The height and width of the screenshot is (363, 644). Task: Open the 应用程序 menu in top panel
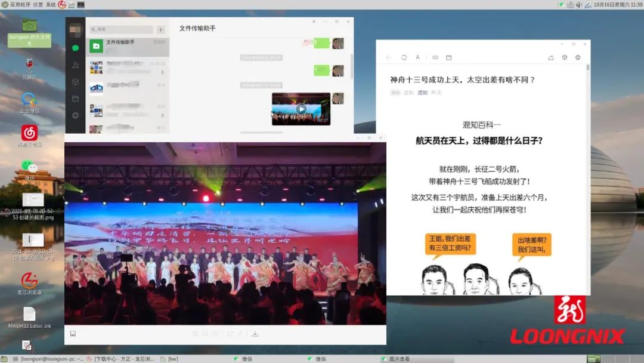[20, 4]
